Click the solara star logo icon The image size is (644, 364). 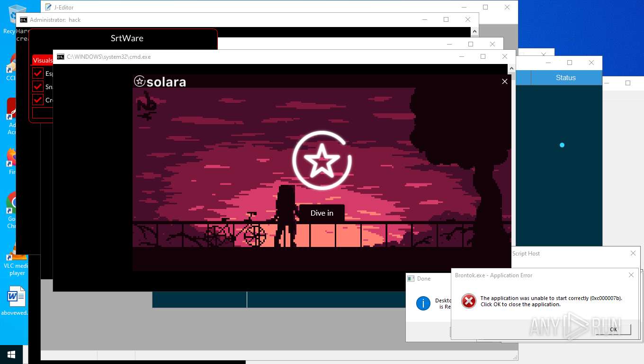(139, 81)
